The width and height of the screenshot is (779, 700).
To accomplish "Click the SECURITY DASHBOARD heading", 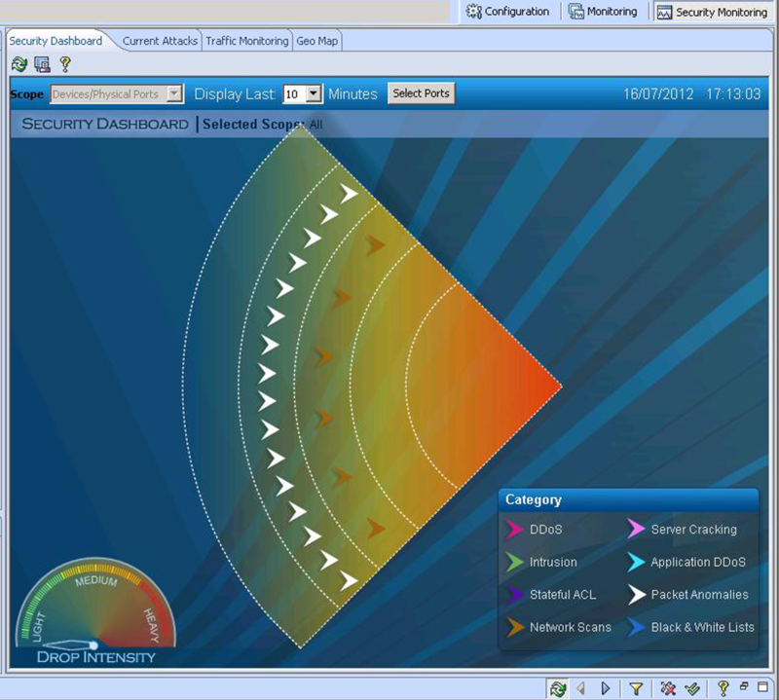I will (105, 124).
